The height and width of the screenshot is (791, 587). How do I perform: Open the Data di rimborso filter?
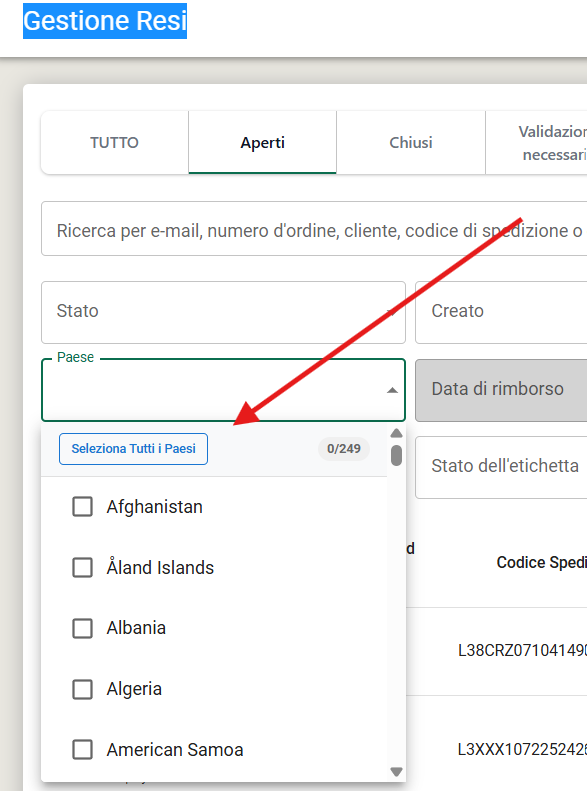click(x=501, y=390)
